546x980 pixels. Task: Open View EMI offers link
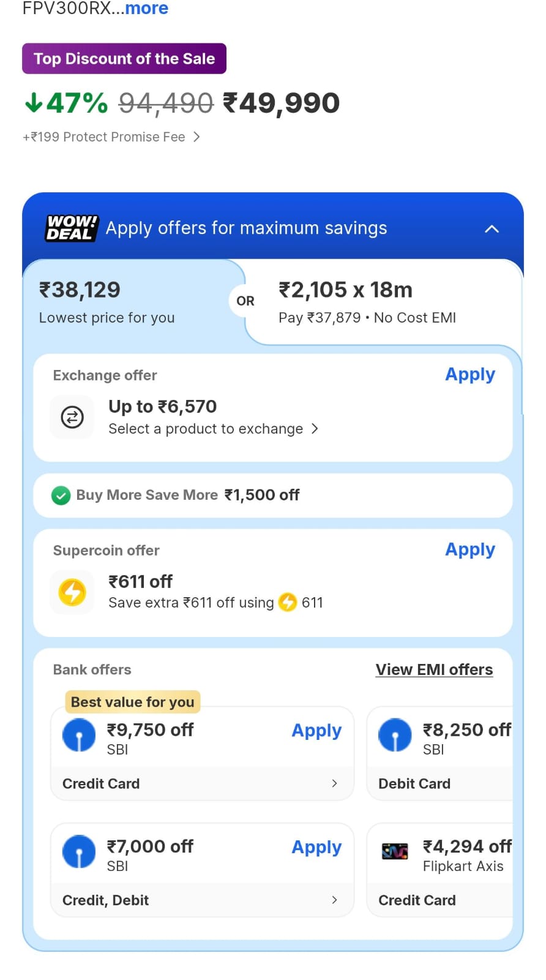(x=434, y=669)
